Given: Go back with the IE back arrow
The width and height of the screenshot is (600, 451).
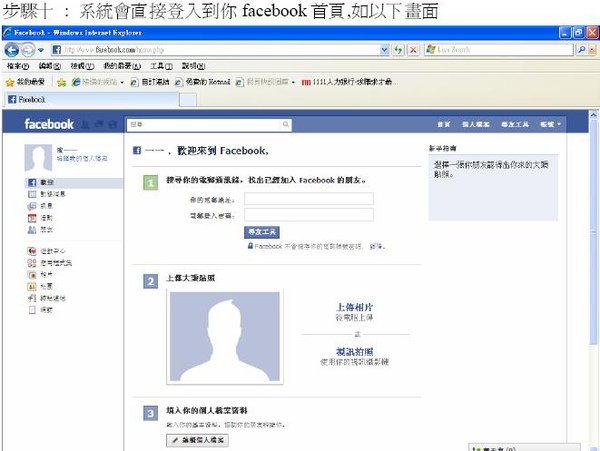Looking at the screenshot, I should 11,50.
